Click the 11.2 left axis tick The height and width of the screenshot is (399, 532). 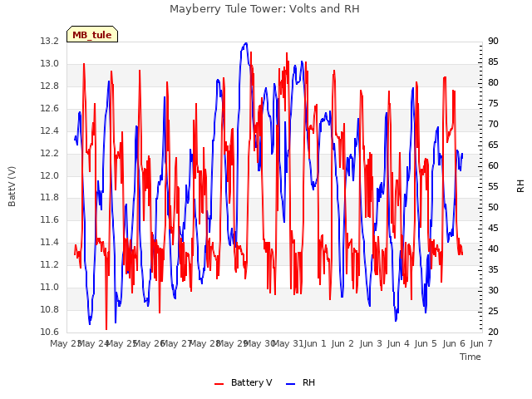(x=50, y=264)
